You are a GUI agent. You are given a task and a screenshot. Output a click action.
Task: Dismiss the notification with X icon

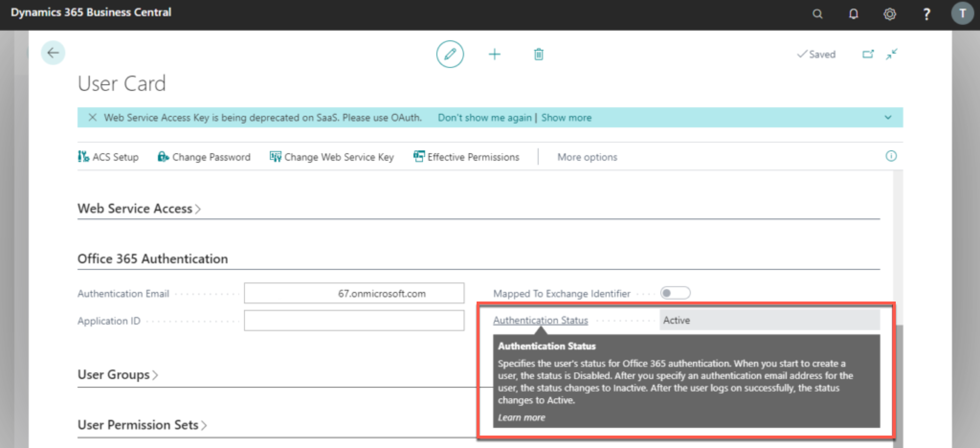[x=92, y=117]
